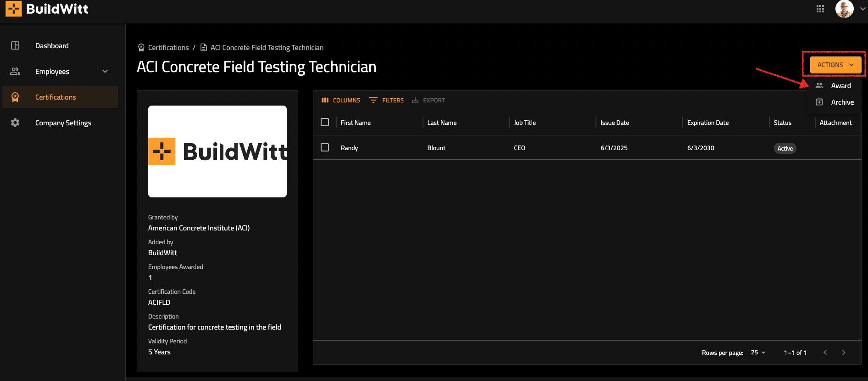This screenshot has width=868, height=381.
Task: Click the Company Settings gear icon
Action: 15,123
